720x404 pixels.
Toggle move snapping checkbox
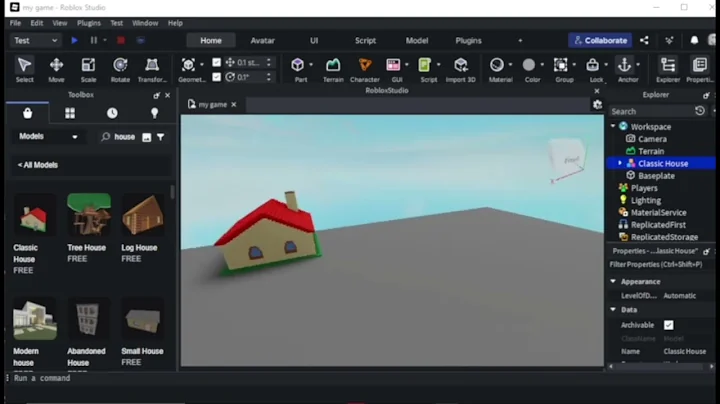point(216,62)
